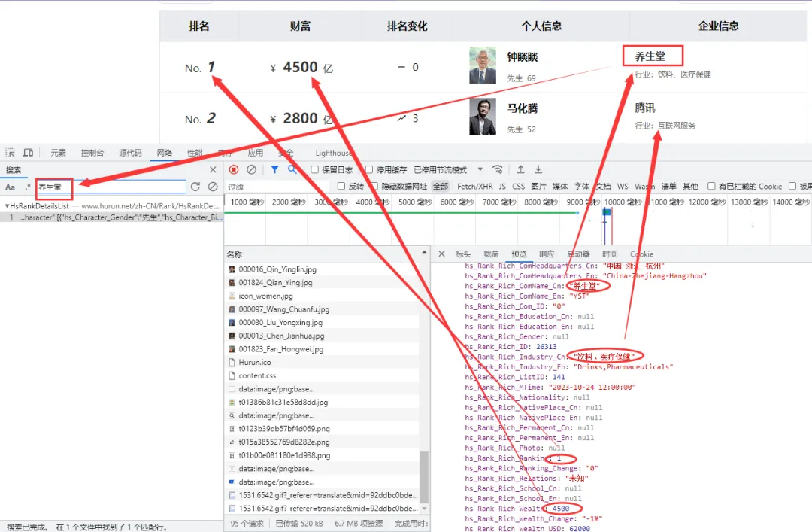This screenshot has height=532, width=812.
Task: Filter requests by 全部 type
Action: point(441,186)
